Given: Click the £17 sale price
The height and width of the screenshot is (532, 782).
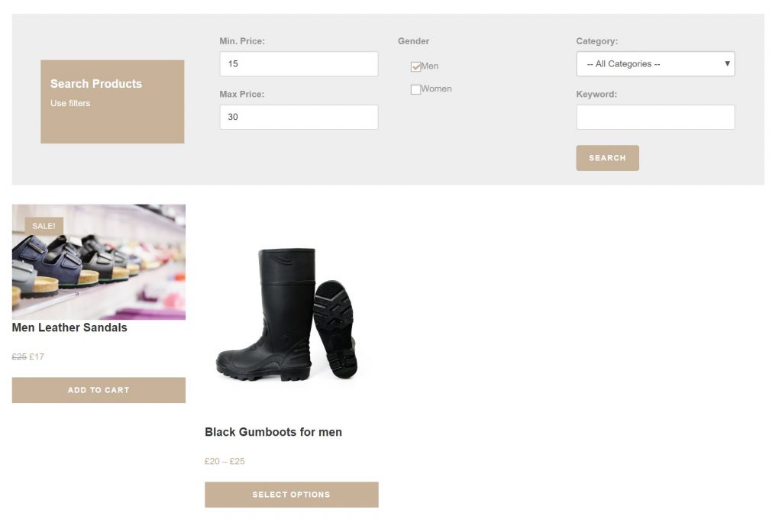Looking at the screenshot, I should coord(37,356).
